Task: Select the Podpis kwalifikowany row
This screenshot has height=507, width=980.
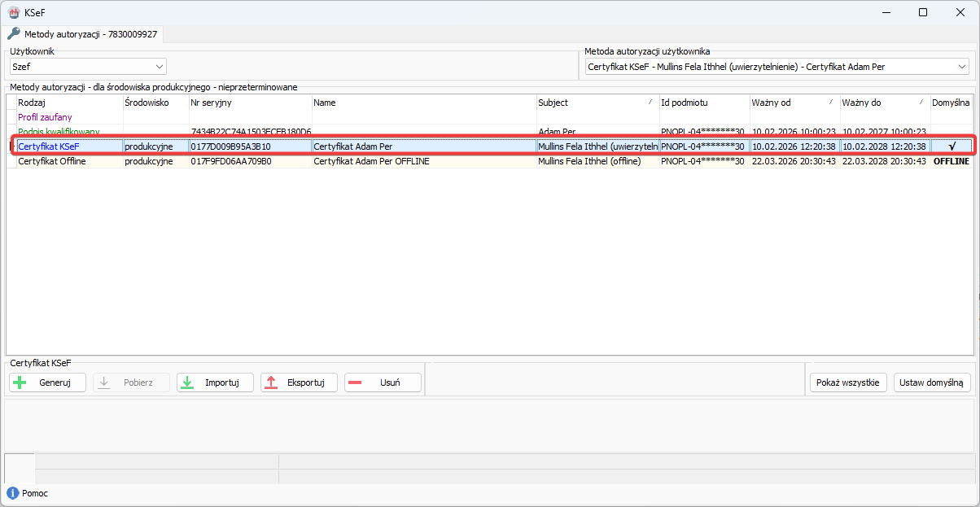Action: pos(59,131)
